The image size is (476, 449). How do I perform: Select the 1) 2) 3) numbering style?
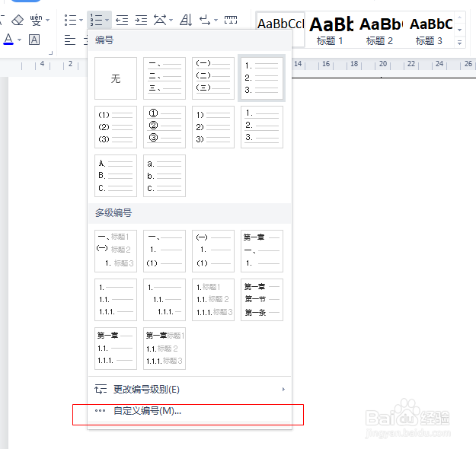point(213,127)
